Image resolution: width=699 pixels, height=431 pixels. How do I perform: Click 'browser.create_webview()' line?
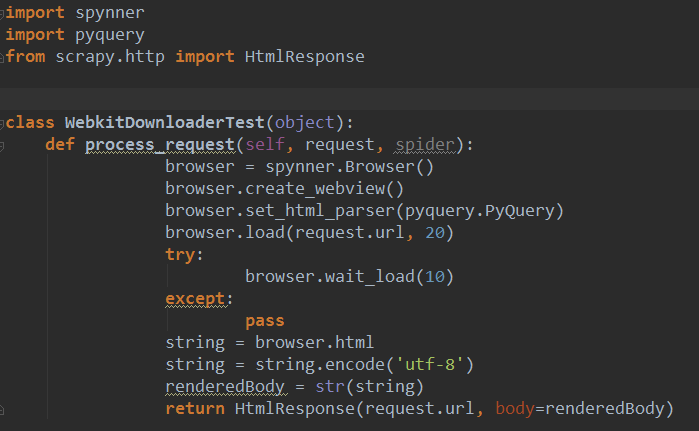[x=284, y=189]
